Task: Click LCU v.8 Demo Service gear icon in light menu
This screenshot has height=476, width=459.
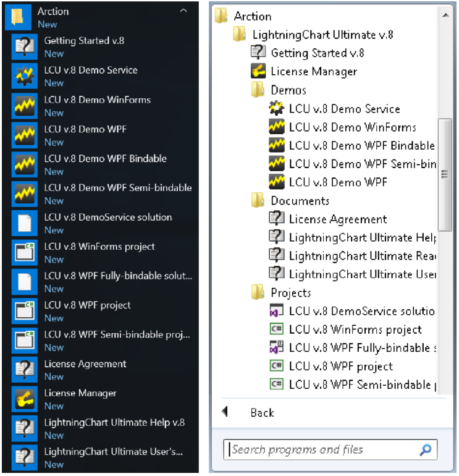Action: point(276,108)
